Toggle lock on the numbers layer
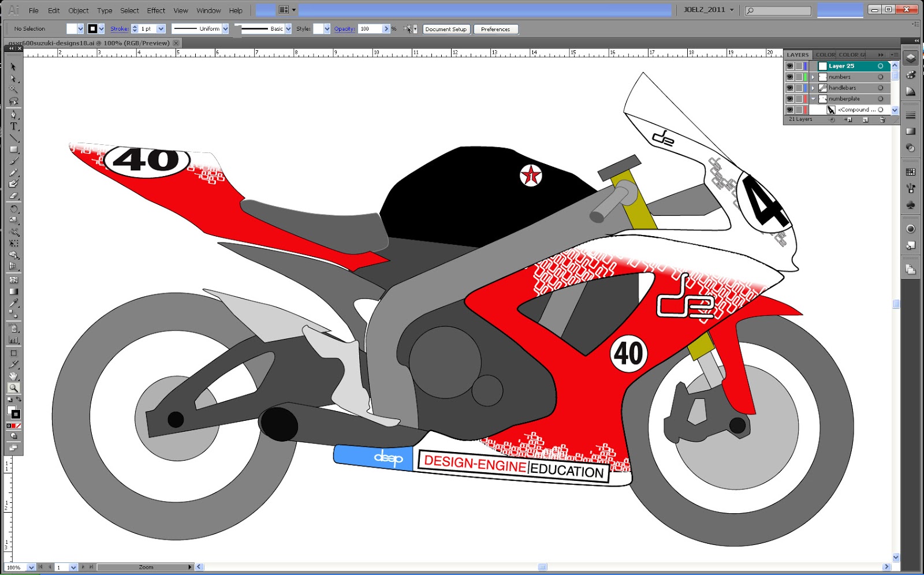 (x=799, y=77)
